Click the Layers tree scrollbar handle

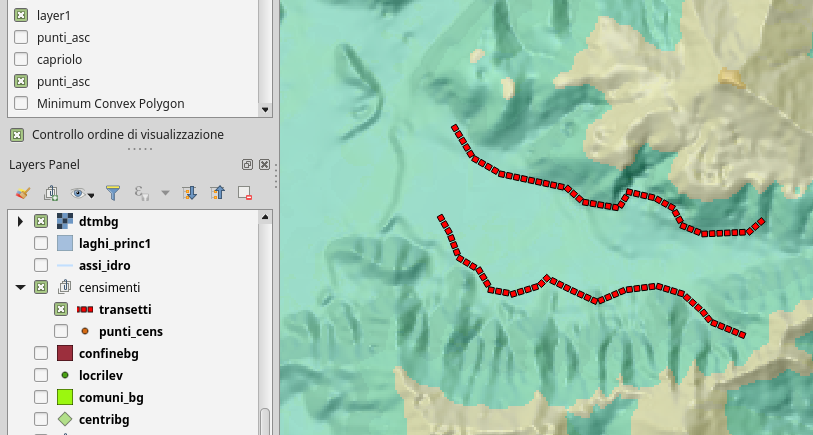265,421
